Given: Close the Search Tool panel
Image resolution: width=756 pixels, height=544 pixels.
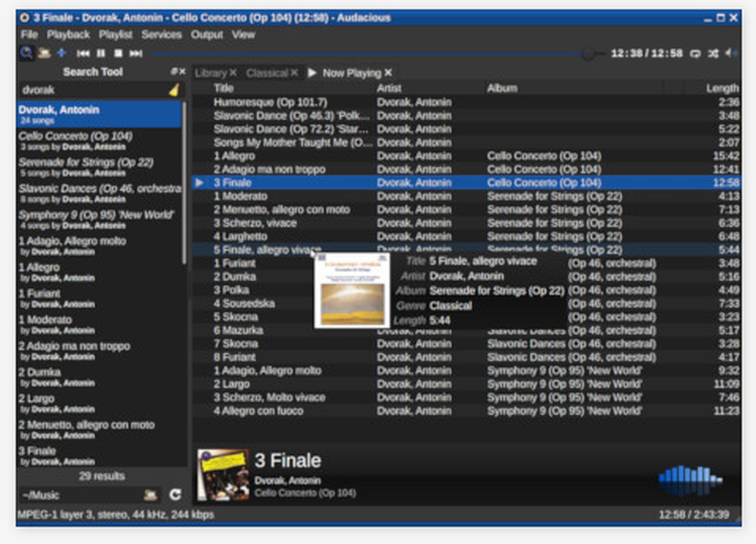Looking at the screenshot, I should 182,71.
